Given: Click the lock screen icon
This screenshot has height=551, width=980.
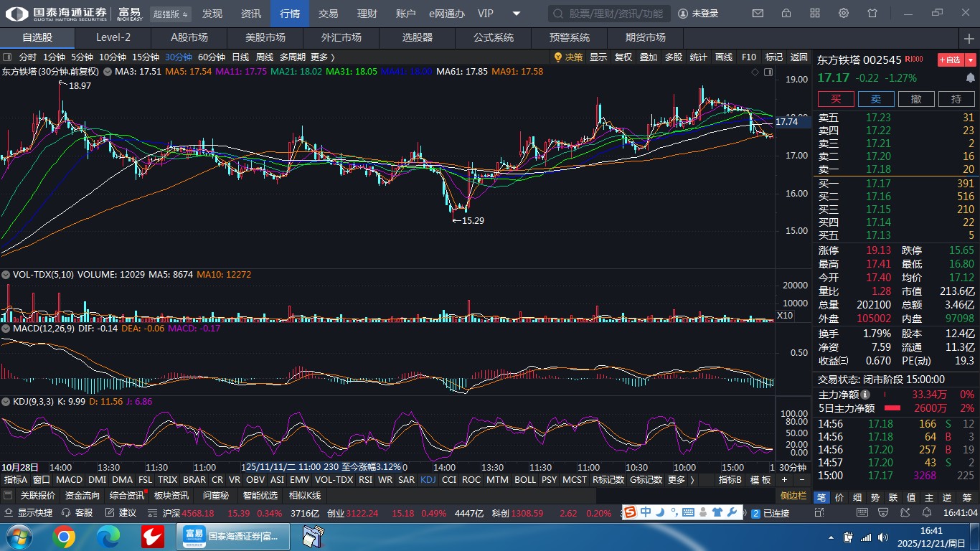Looking at the screenshot, I should click(x=786, y=14).
